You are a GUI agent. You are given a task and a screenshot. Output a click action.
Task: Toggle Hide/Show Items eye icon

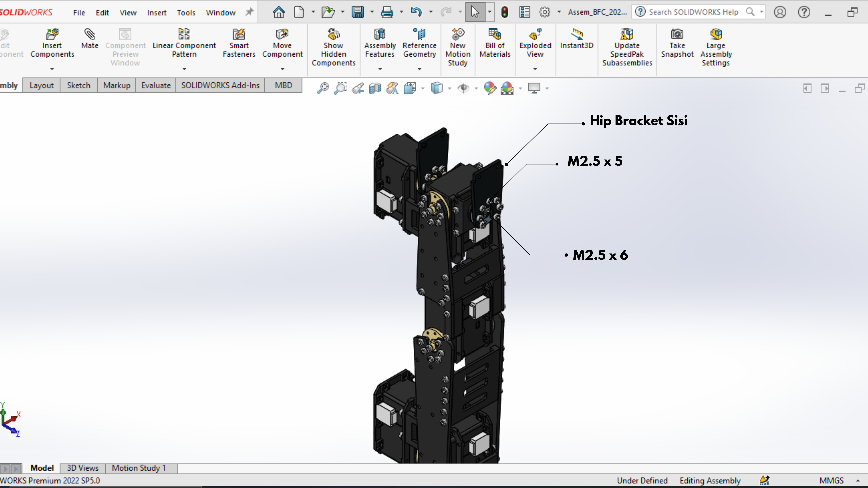pos(463,88)
